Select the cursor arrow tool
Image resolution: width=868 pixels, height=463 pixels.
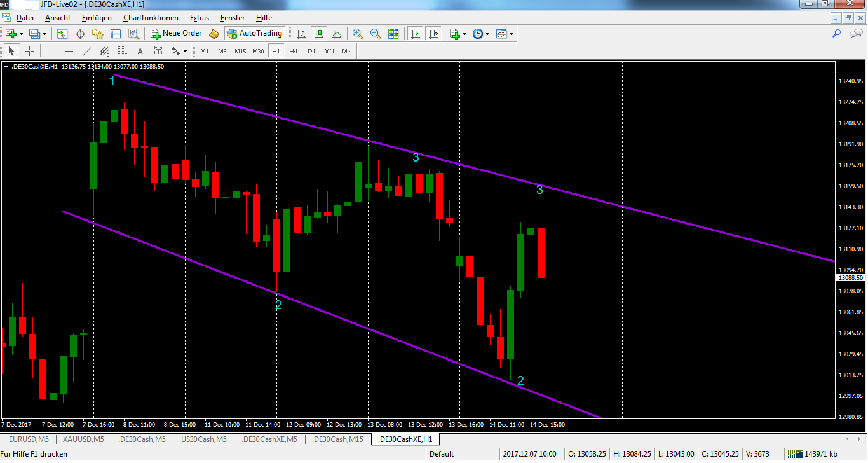11,51
